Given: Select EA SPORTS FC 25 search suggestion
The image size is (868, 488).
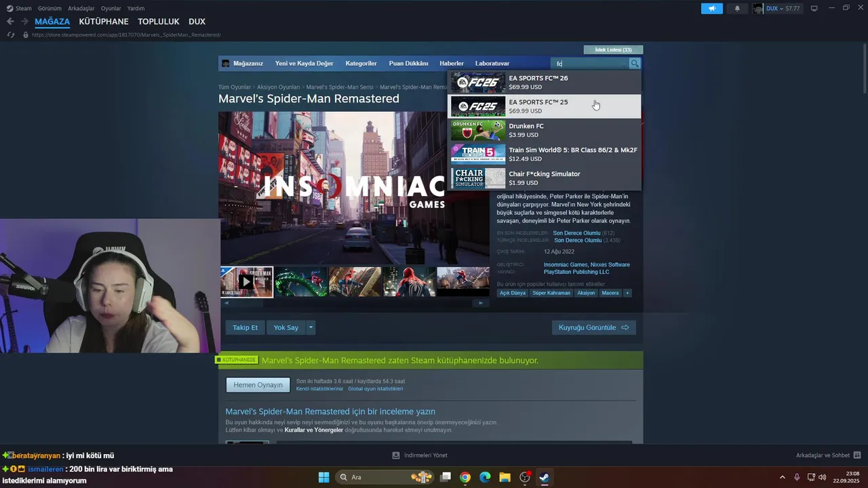Looking at the screenshot, I should [544, 106].
